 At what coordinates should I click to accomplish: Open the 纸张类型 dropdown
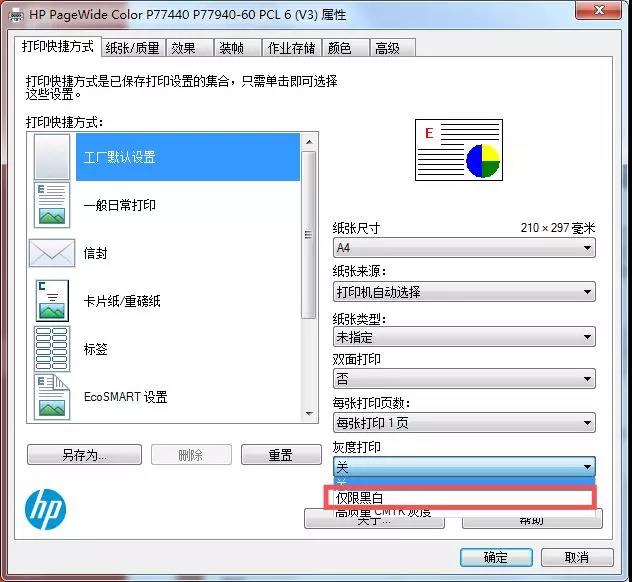(x=464, y=337)
